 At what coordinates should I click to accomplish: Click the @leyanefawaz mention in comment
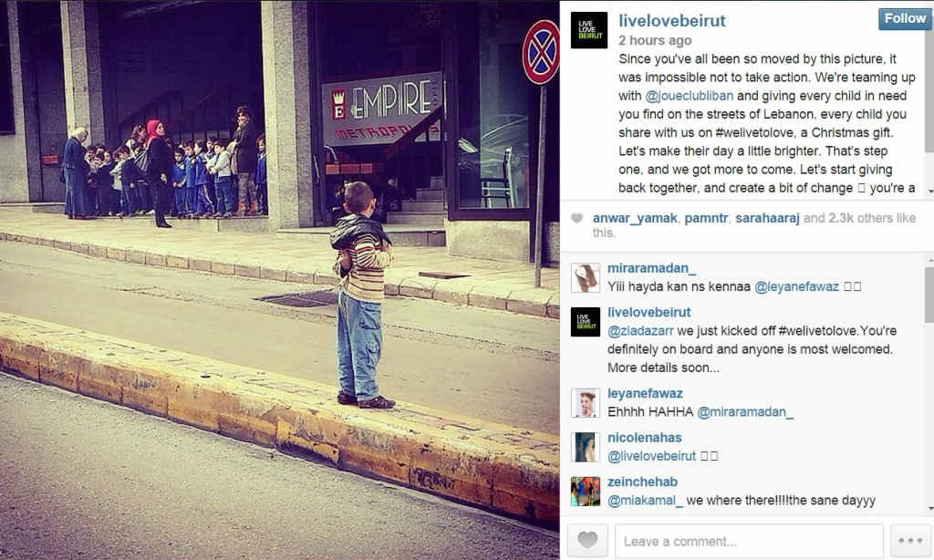pyautogui.click(x=796, y=286)
